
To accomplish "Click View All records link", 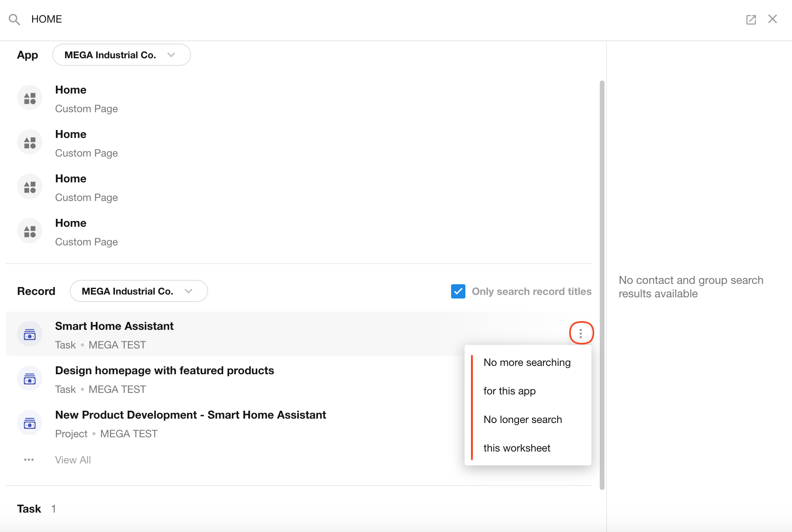I will [x=73, y=460].
